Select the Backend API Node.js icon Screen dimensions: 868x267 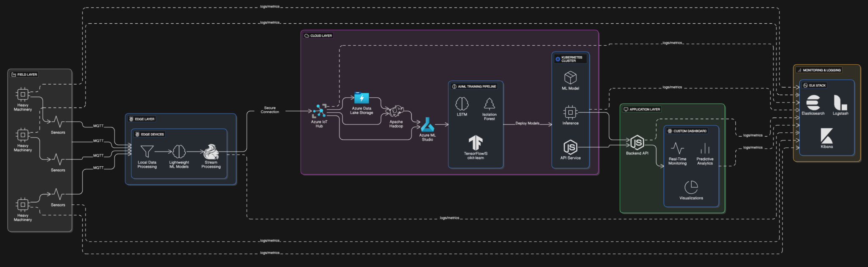(x=637, y=143)
